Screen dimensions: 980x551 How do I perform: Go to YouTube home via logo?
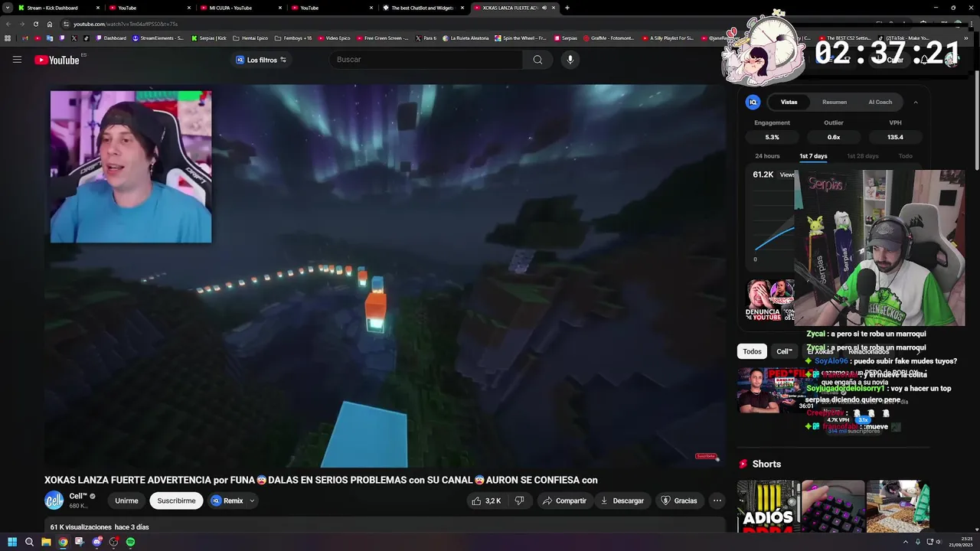point(57,60)
